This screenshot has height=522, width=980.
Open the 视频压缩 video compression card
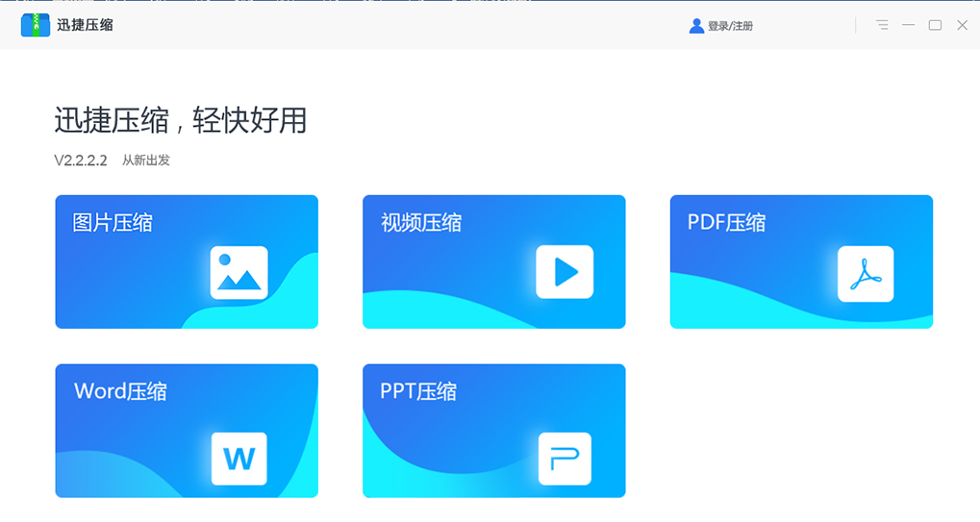point(493,261)
